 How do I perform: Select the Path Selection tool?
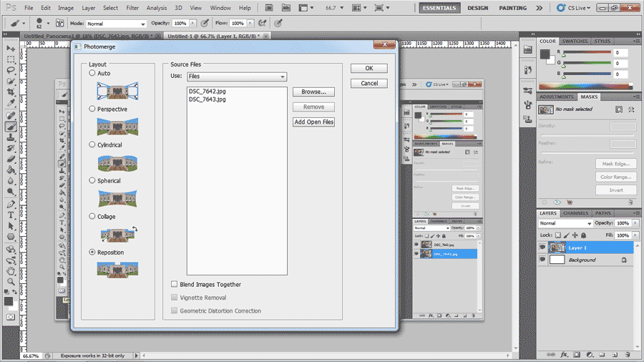(11, 226)
